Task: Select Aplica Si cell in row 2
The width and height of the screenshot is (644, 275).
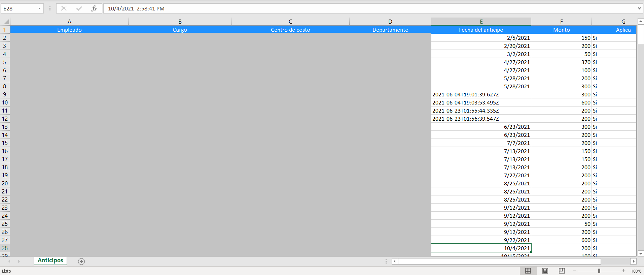Action: (614, 38)
